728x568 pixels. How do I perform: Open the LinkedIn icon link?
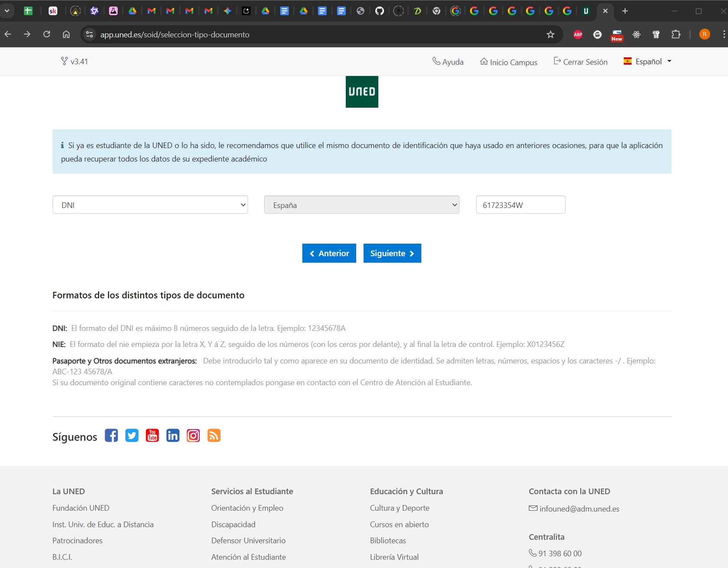click(x=172, y=436)
